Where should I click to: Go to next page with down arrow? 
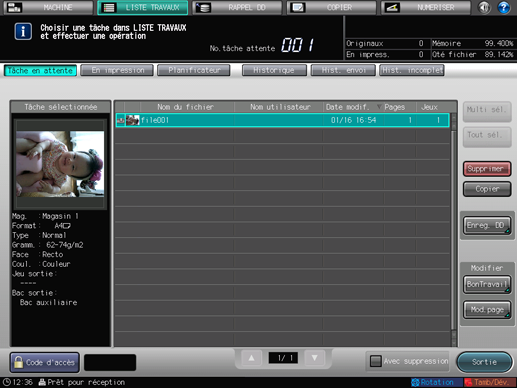click(x=314, y=358)
